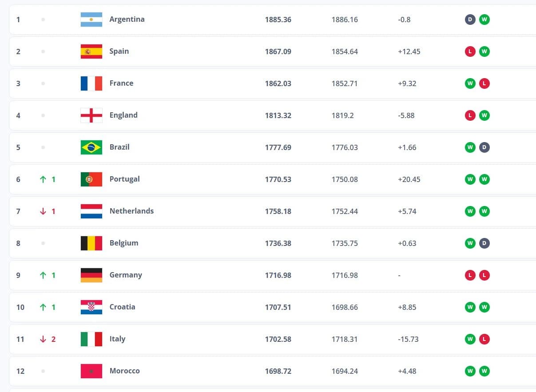Click the Portugal flag icon

(x=91, y=179)
